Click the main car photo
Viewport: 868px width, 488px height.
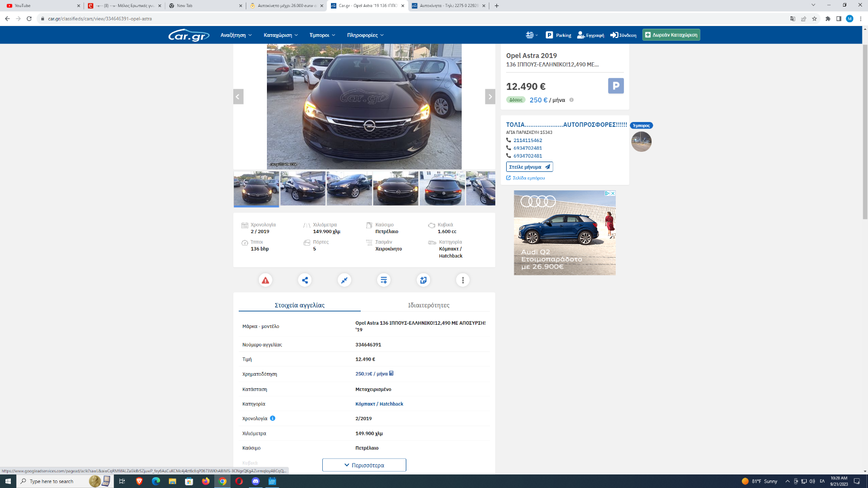coord(364,107)
